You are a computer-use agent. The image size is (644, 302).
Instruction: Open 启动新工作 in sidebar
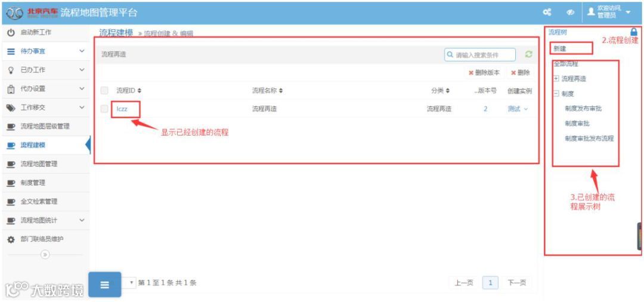coord(36,32)
